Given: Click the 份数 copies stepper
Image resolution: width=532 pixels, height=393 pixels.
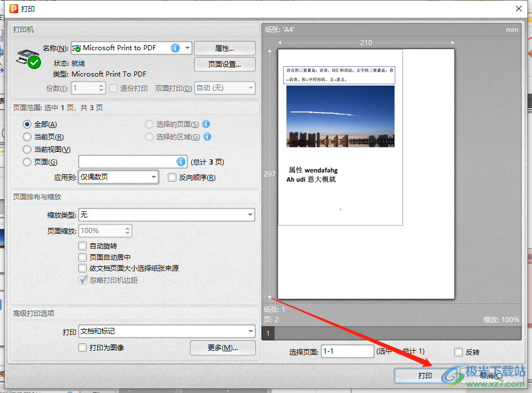Looking at the screenshot, I should point(101,89).
